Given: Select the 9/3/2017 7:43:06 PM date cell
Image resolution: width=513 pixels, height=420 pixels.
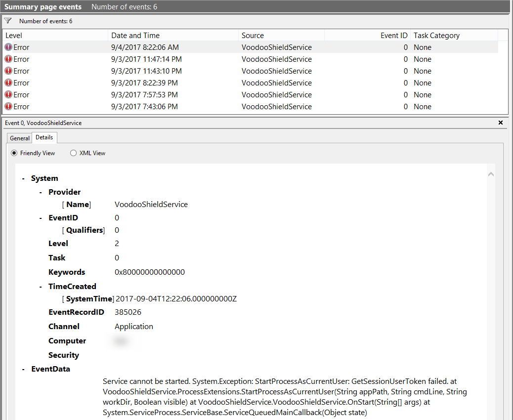Looking at the screenshot, I should click(x=144, y=106).
